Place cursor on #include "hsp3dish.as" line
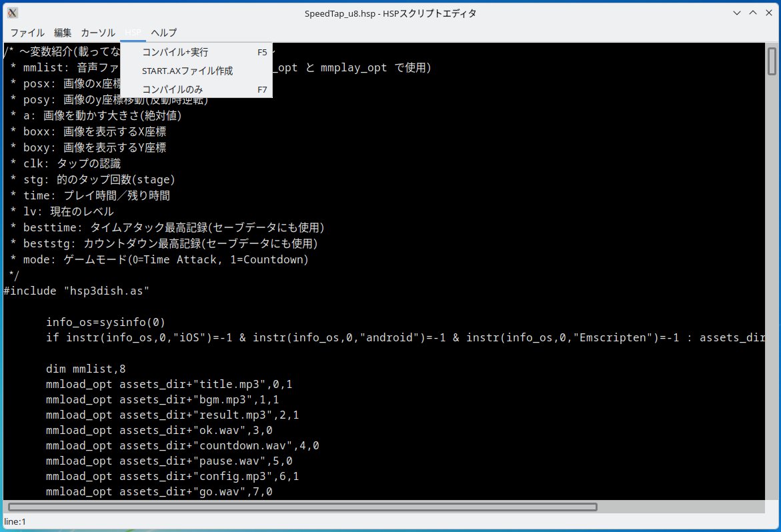 tap(76, 291)
